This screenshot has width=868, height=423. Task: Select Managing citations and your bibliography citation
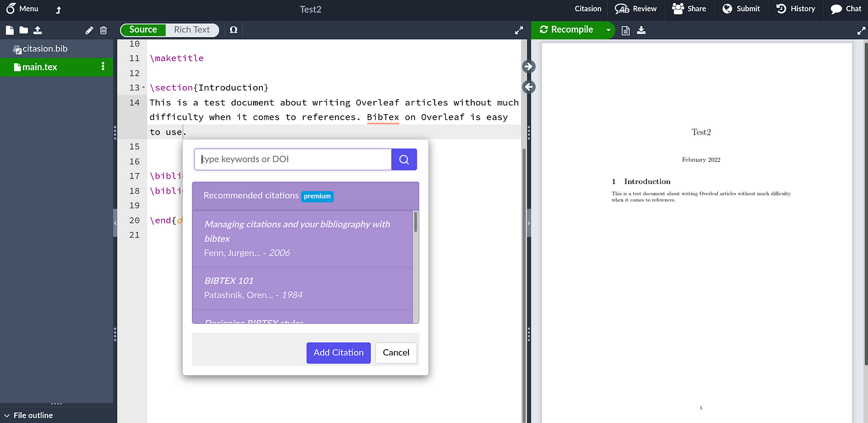point(303,239)
